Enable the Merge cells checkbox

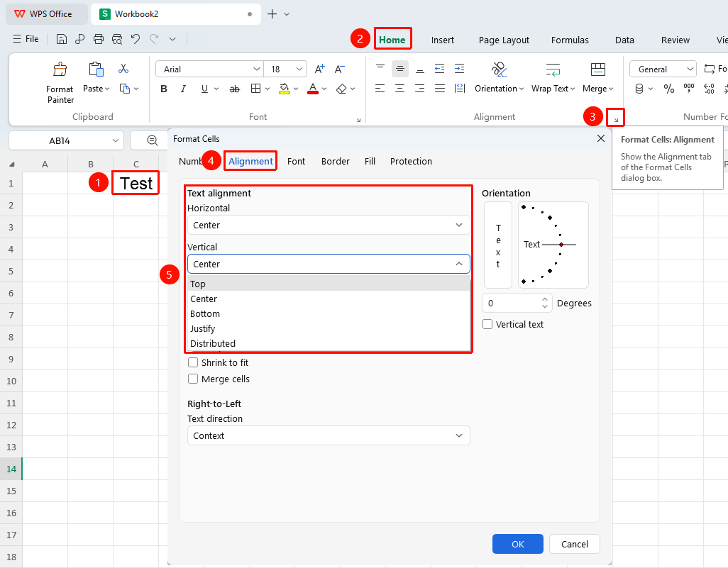click(x=193, y=379)
